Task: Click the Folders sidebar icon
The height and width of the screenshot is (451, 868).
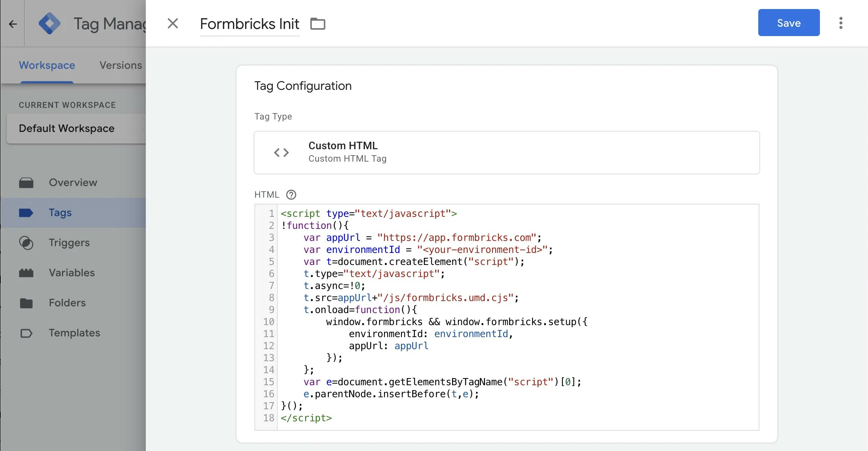Action: click(26, 303)
